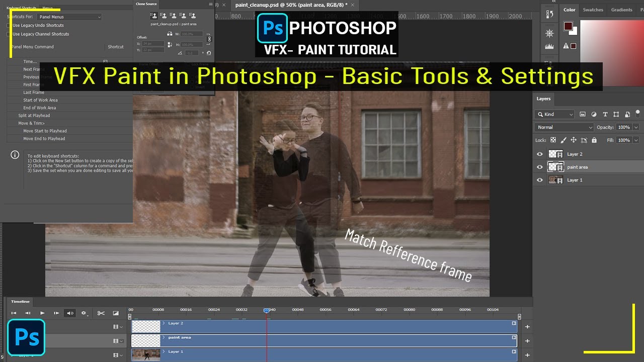Switch to the Swatches tab
The height and width of the screenshot is (362, 644).
coord(593,10)
